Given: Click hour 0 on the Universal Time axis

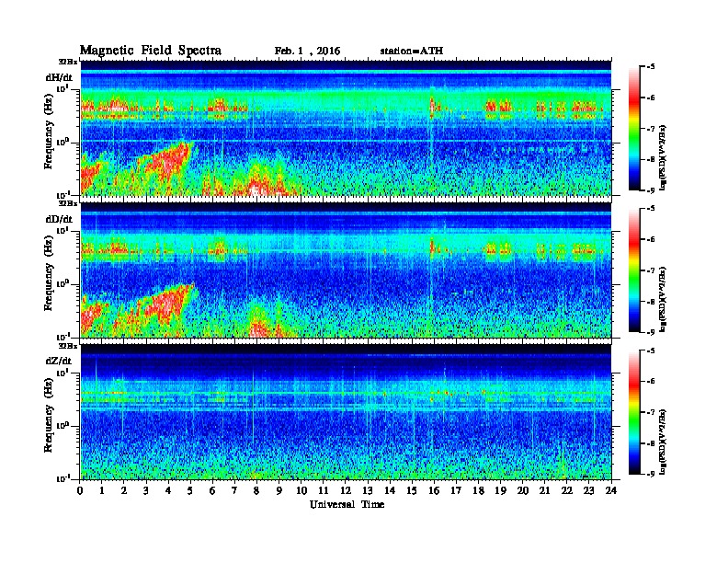Looking at the screenshot, I should pos(80,490).
